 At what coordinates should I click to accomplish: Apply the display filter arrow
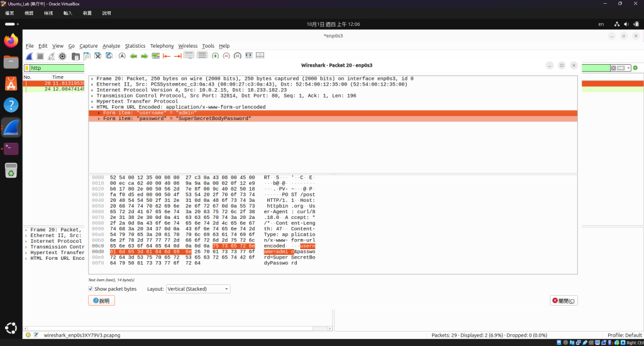click(621, 68)
